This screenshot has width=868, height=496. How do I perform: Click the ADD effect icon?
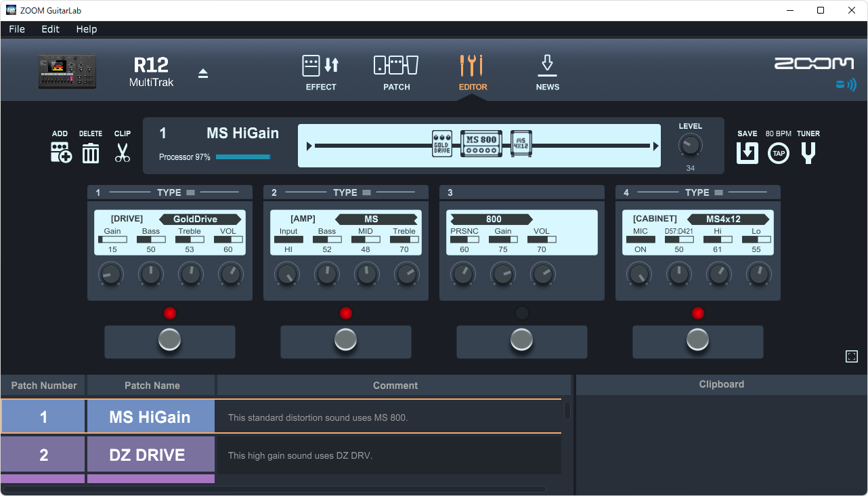(x=60, y=152)
